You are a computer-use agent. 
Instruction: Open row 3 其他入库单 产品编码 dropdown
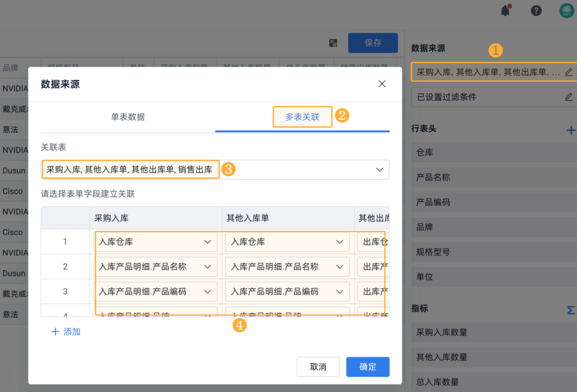(287, 292)
